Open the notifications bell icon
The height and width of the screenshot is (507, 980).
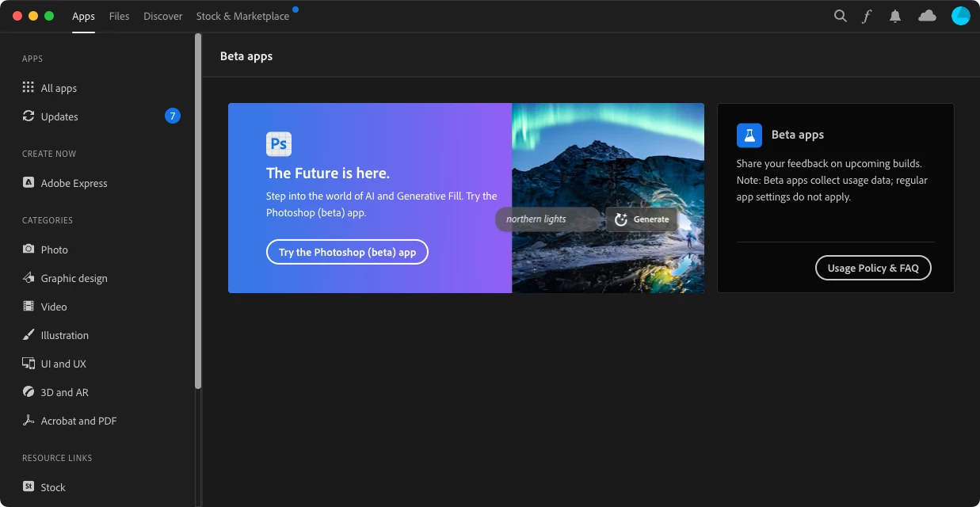point(895,16)
